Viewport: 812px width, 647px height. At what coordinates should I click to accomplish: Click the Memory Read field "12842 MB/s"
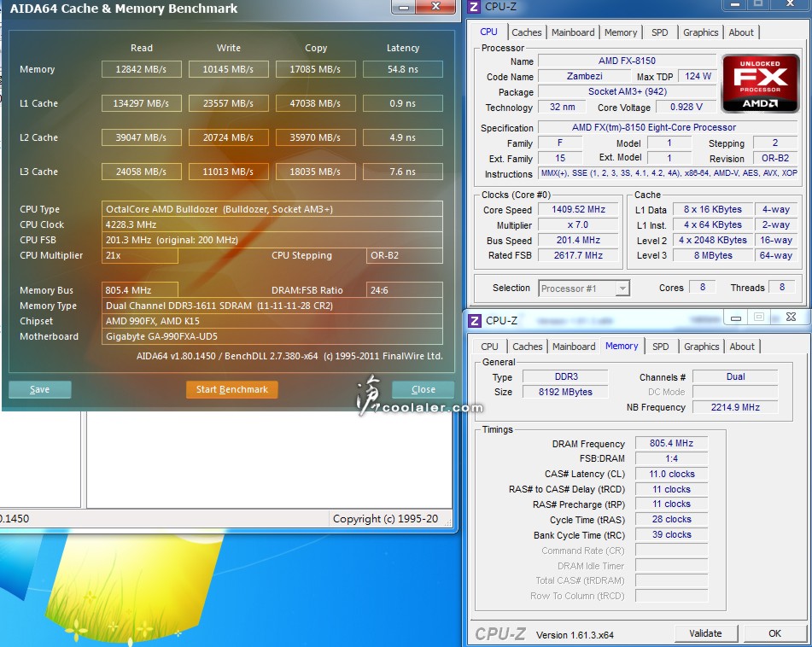click(x=142, y=69)
